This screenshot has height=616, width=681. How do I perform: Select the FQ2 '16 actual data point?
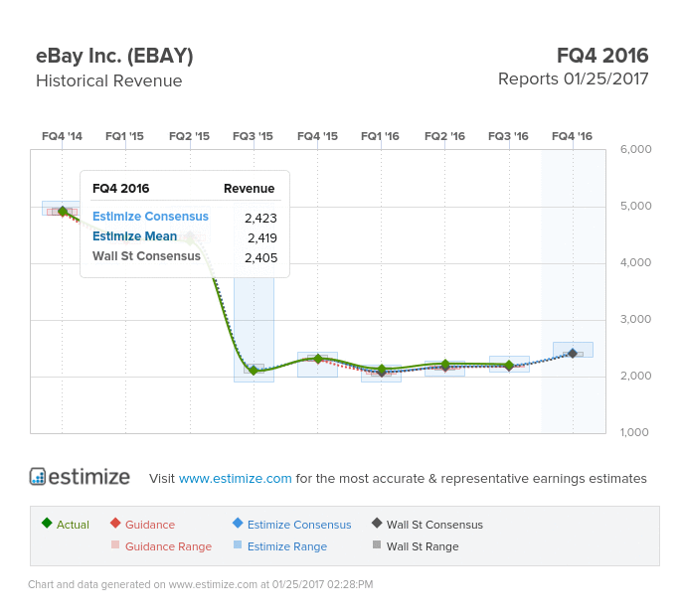click(x=445, y=365)
